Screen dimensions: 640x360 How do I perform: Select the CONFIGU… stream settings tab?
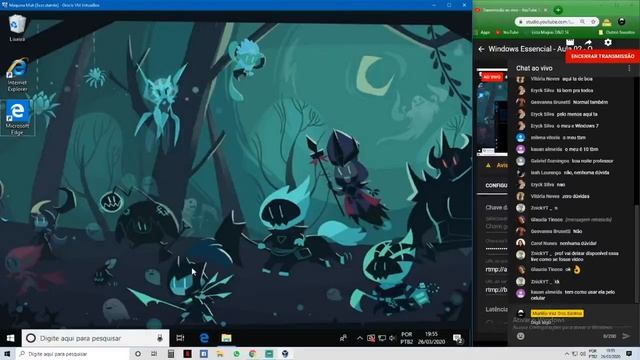click(x=496, y=185)
